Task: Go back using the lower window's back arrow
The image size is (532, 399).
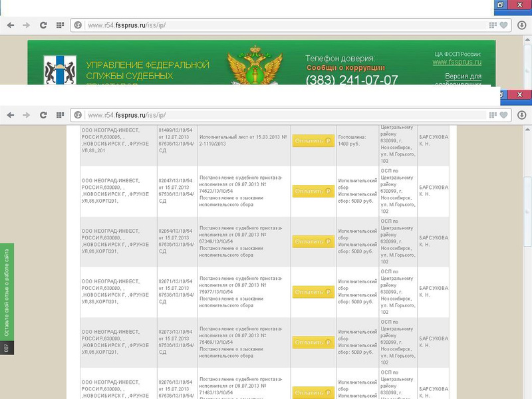Action: point(10,114)
